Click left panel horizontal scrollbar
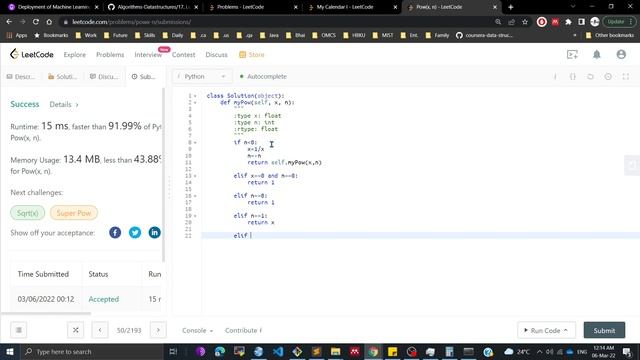Image resolution: width=640 pixels, height=360 pixels. point(46,313)
